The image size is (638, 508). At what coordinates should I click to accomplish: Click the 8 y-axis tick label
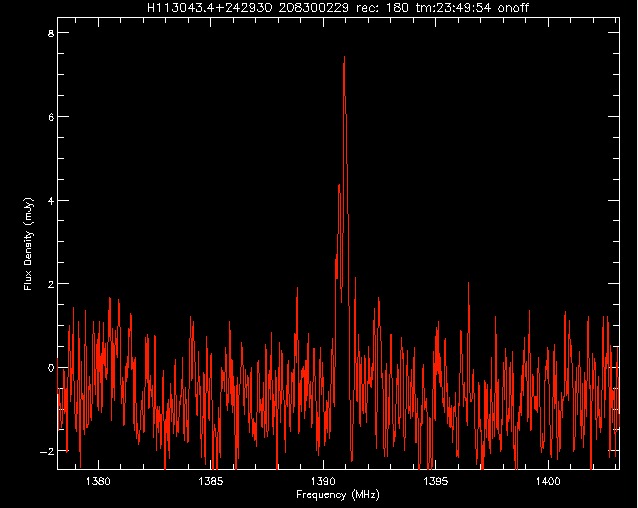[50, 33]
